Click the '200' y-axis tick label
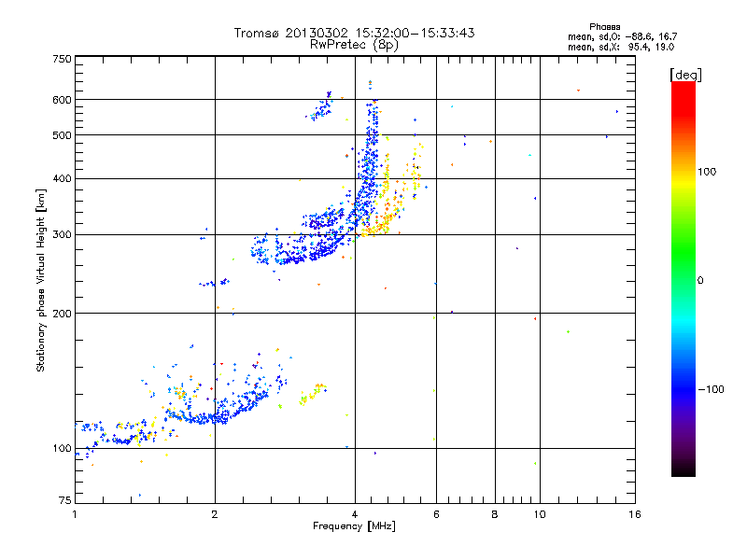This screenshot has height=560, width=747. pyautogui.click(x=62, y=314)
